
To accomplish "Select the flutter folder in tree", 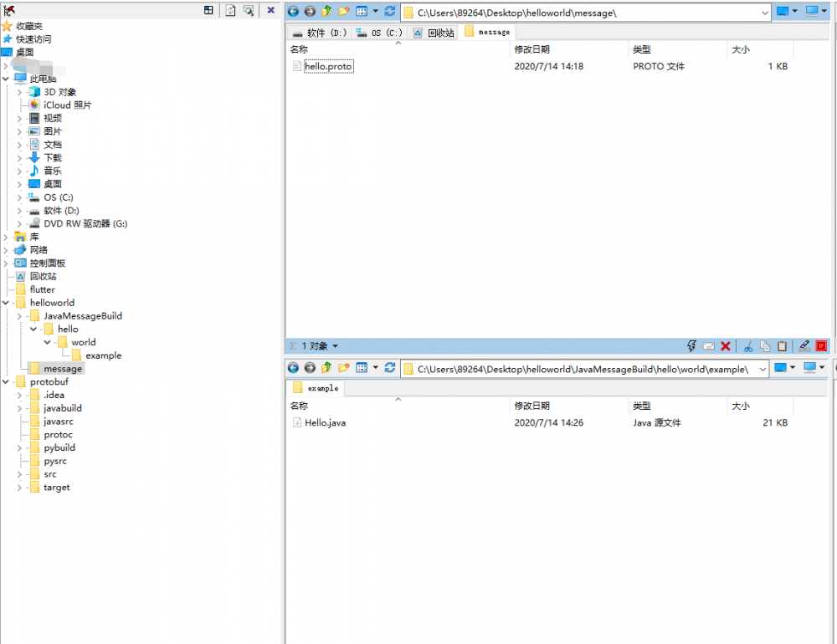I will pyautogui.click(x=42, y=289).
